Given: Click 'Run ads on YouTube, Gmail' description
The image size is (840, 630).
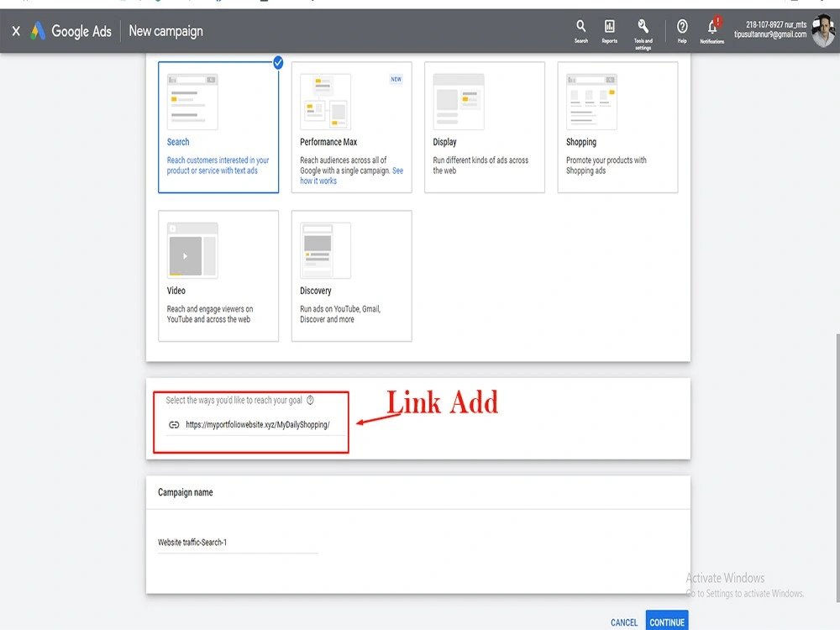Looking at the screenshot, I should [340, 314].
